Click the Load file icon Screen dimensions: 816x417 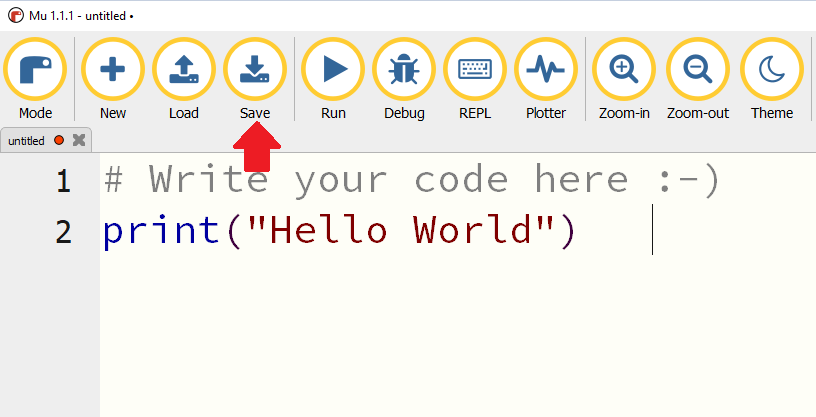(x=184, y=69)
